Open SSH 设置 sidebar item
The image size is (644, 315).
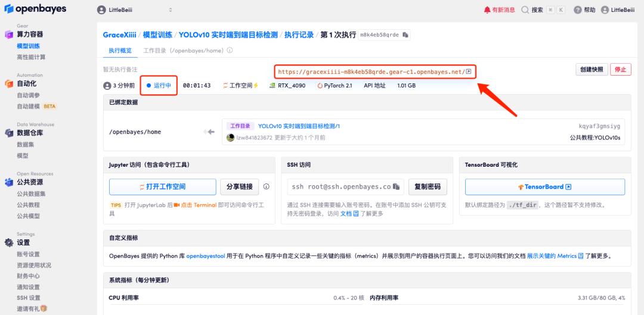[x=29, y=298]
